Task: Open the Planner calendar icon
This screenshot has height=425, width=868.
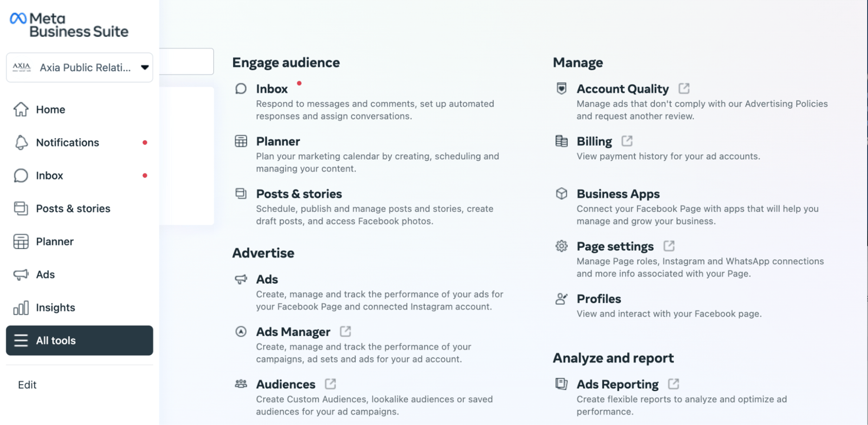Action: tap(21, 241)
